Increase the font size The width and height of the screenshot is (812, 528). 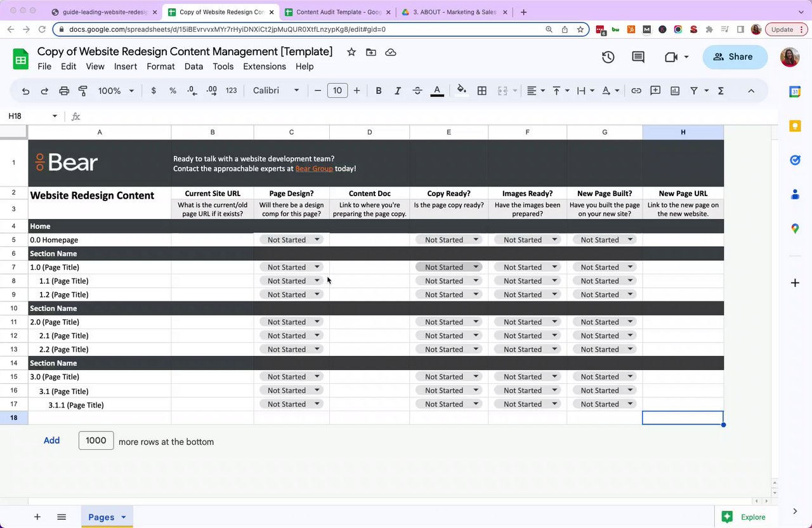357,91
